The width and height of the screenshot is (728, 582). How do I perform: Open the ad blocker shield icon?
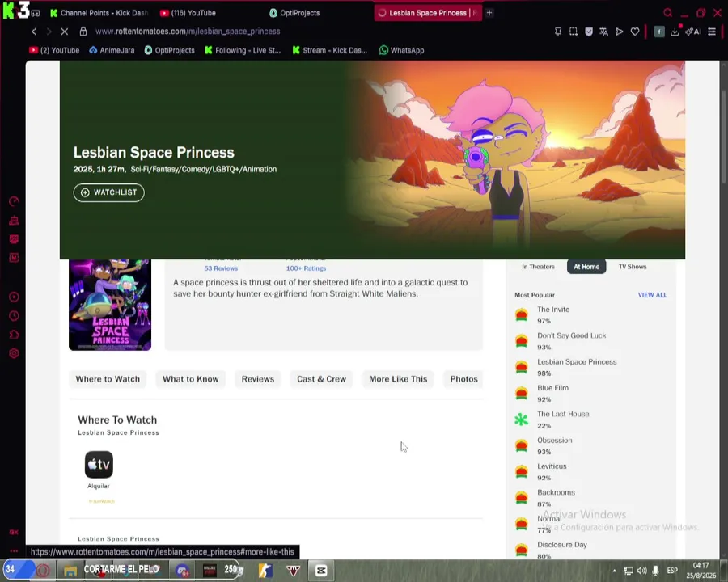589,32
